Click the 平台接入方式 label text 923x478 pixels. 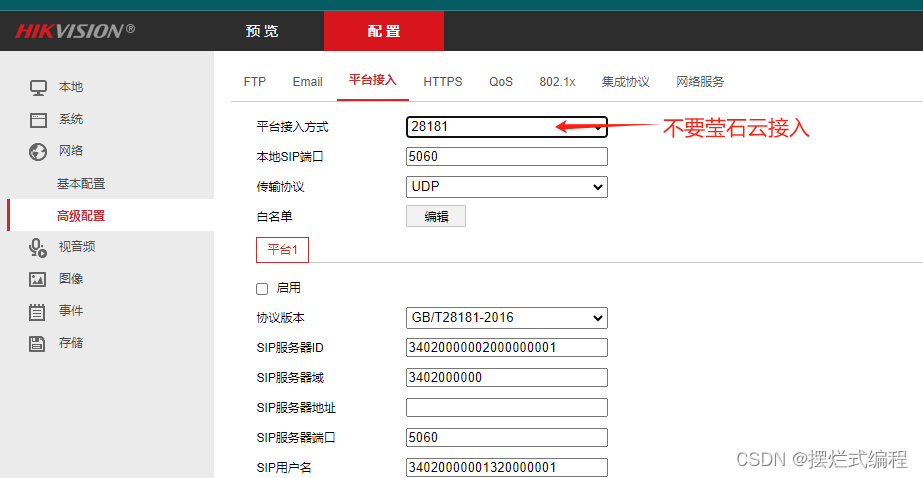click(x=293, y=127)
